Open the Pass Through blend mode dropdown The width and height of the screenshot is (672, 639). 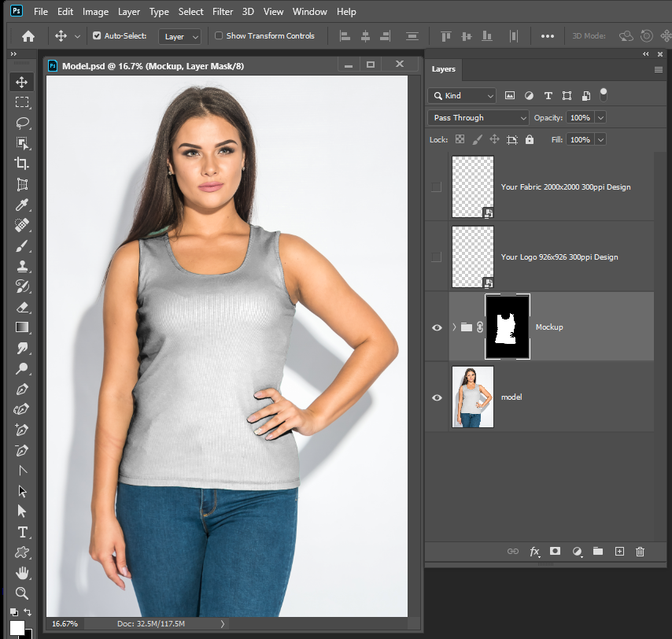[477, 117]
